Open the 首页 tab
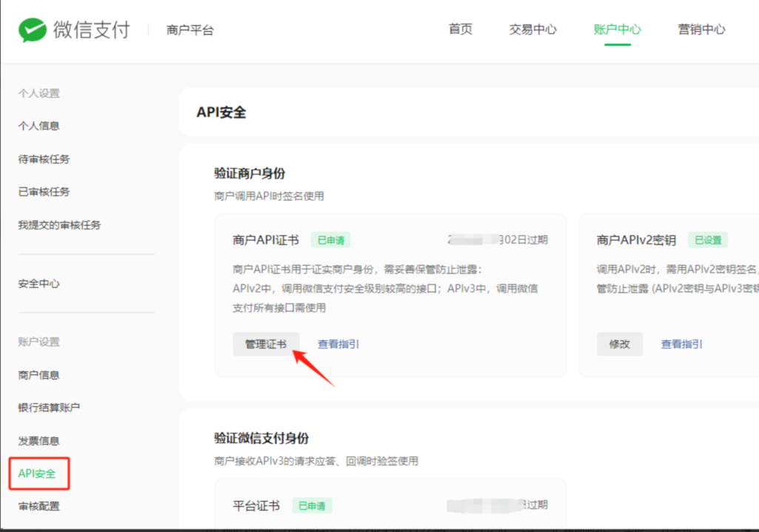 tap(460, 29)
